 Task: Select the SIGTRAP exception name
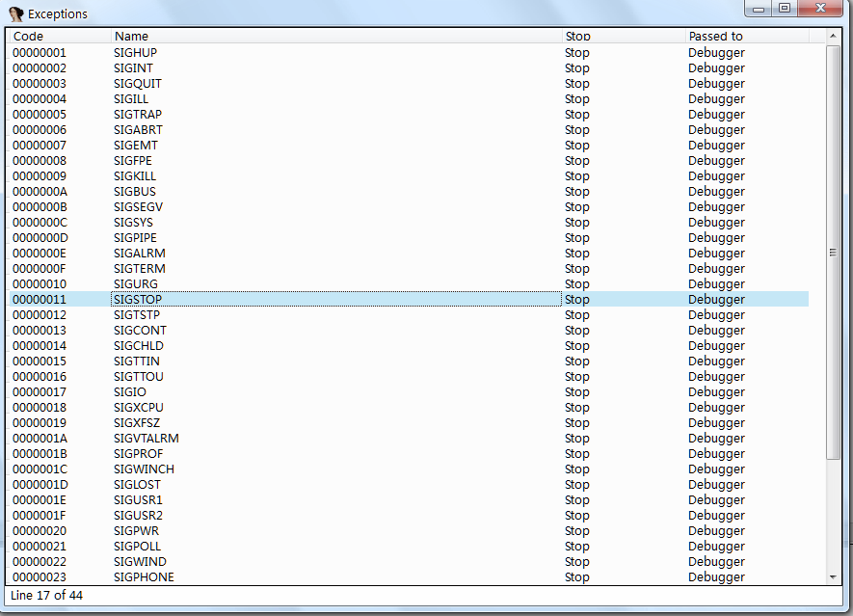click(138, 115)
